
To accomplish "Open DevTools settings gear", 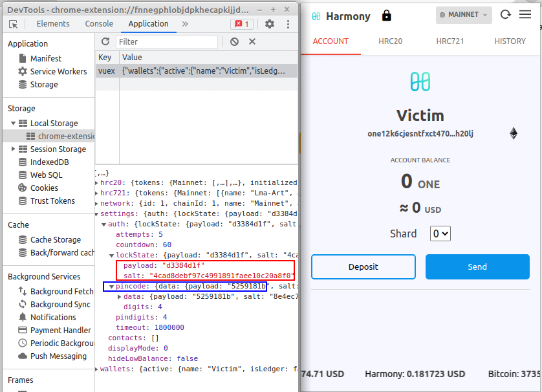I will click(x=270, y=24).
